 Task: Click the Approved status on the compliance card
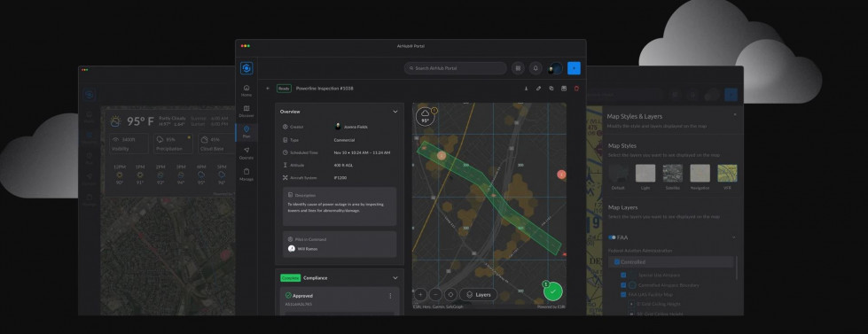point(299,296)
